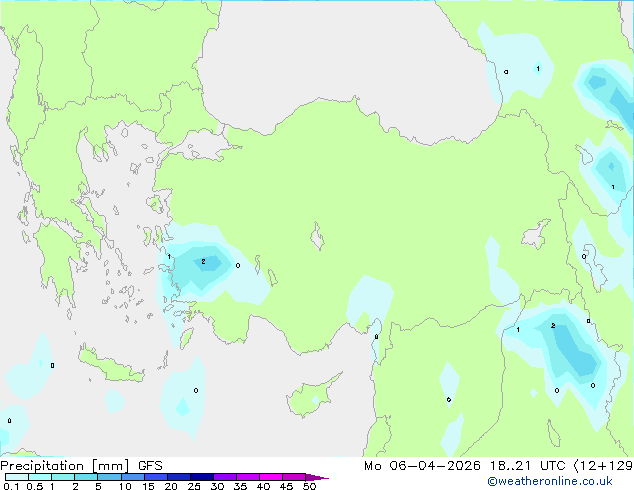Click the forecast date 'Mo 06-04-2026'
This screenshot has width=634, height=490.
tap(422, 466)
